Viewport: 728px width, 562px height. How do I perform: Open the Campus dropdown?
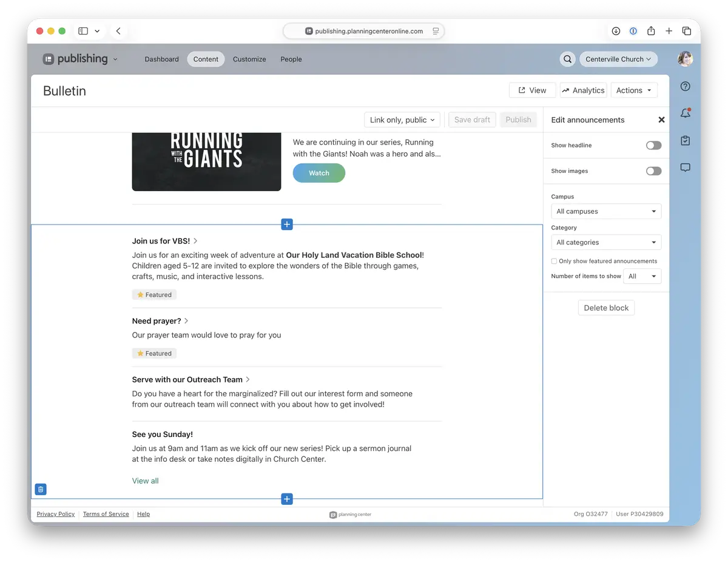606,211
